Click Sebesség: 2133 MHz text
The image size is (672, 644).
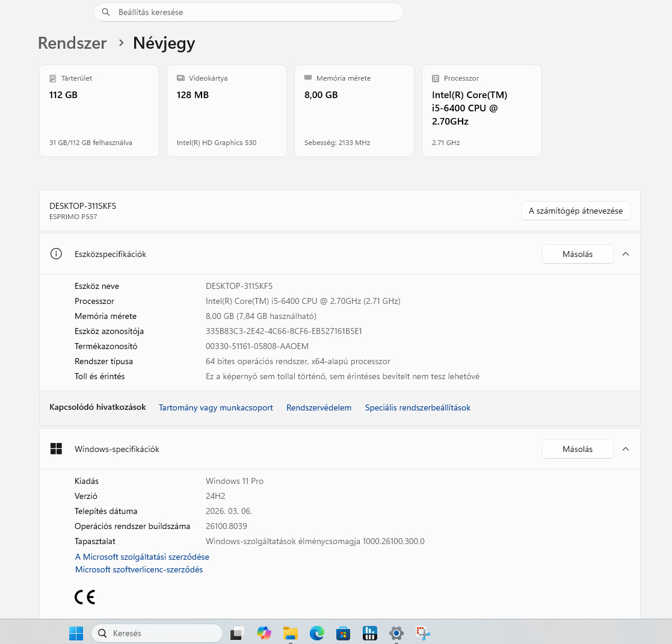pos(338,143)
